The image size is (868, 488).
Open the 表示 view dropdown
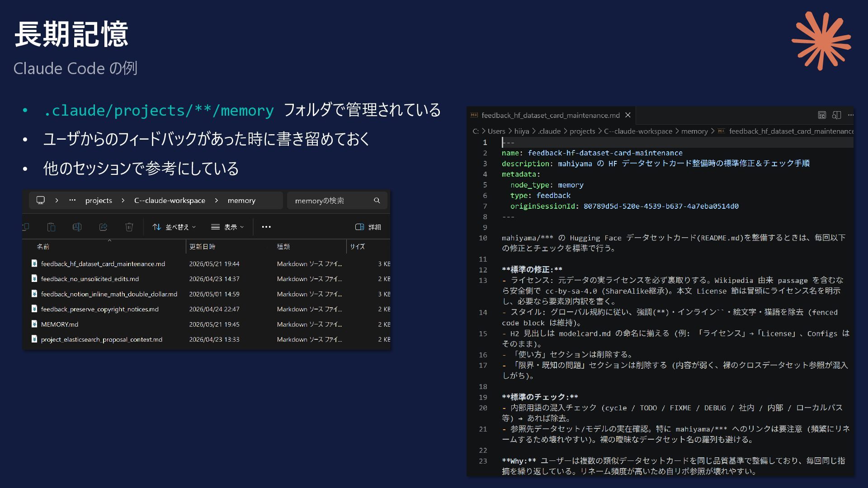coord(227,227)
